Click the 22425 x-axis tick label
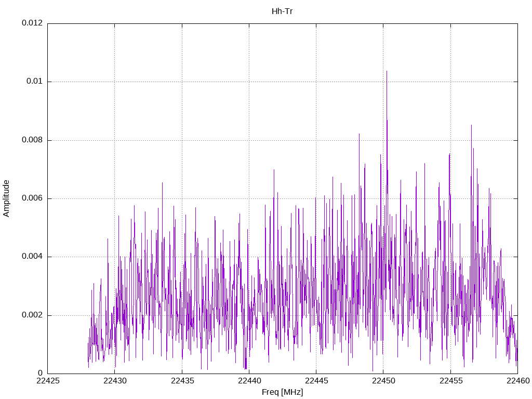The width and height of the screenshot is (532, 399). [47, 381]
